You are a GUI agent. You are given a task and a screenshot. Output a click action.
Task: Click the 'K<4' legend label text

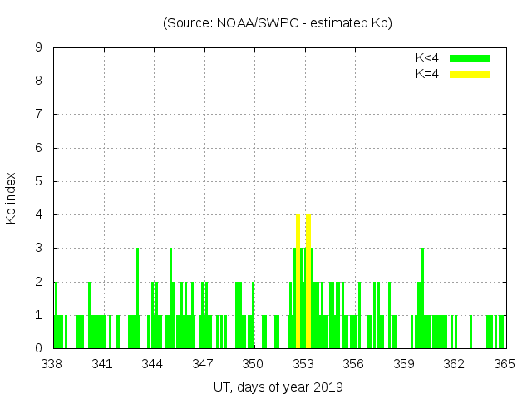[x=427, y=58]
